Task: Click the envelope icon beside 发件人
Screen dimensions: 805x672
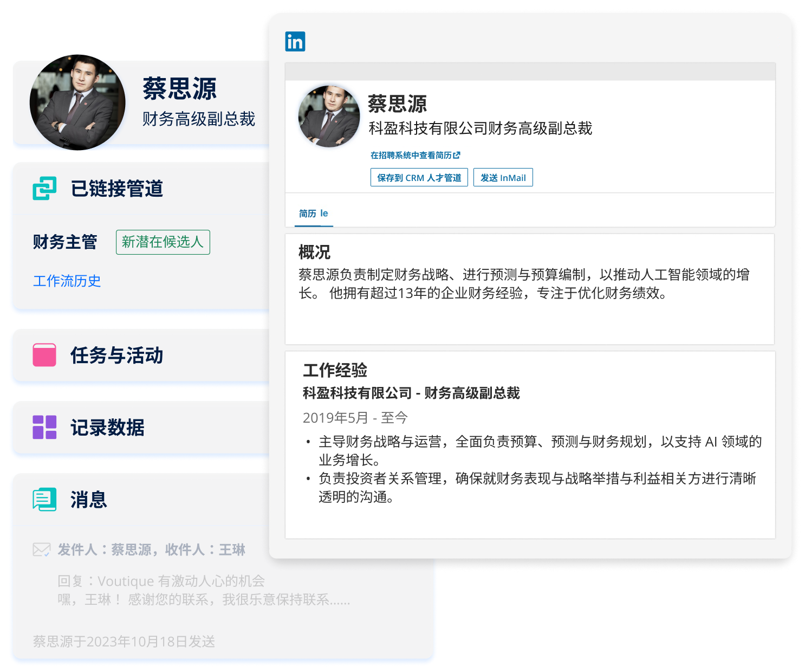Action: click(42, 550)
